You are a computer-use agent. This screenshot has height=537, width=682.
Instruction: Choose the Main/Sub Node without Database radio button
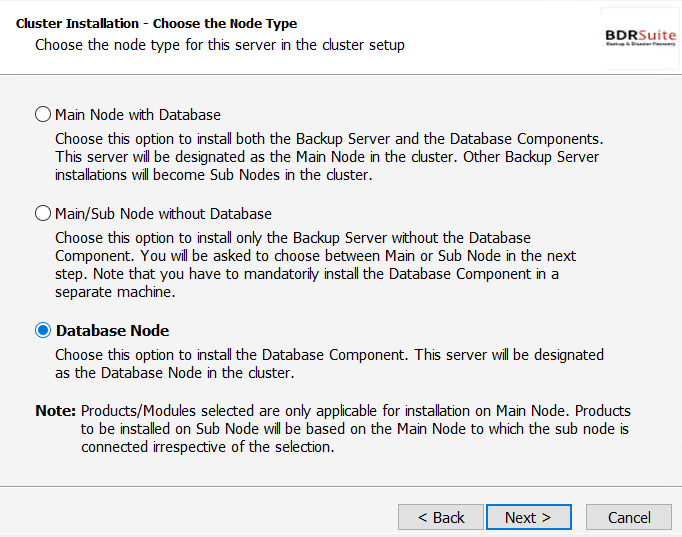pyautogui.click(x=43, y=213)
